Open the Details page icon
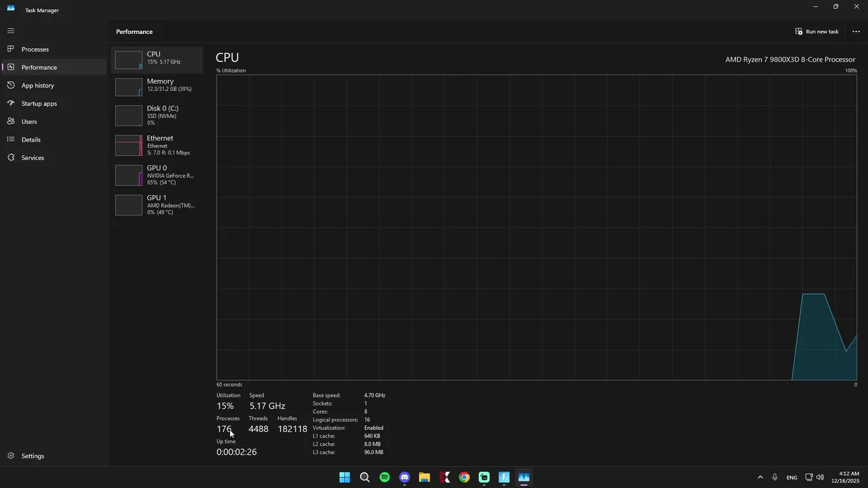Viewport: 868px width, 488px height. point(10,140)
